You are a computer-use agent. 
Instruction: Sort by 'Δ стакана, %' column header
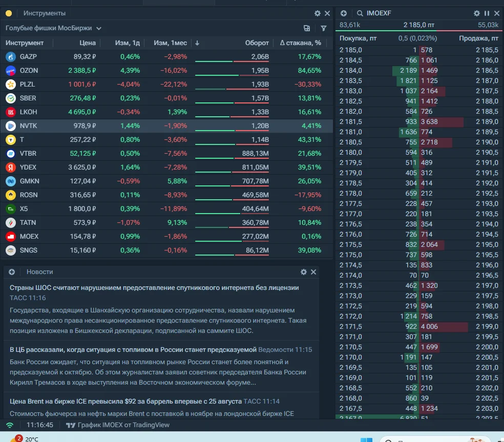coord(300,43)
